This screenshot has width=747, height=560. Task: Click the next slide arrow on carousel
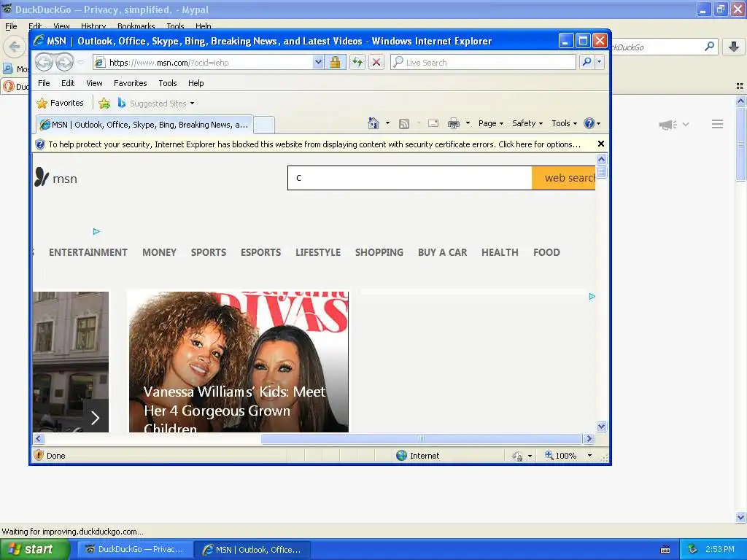coord(96,418)
